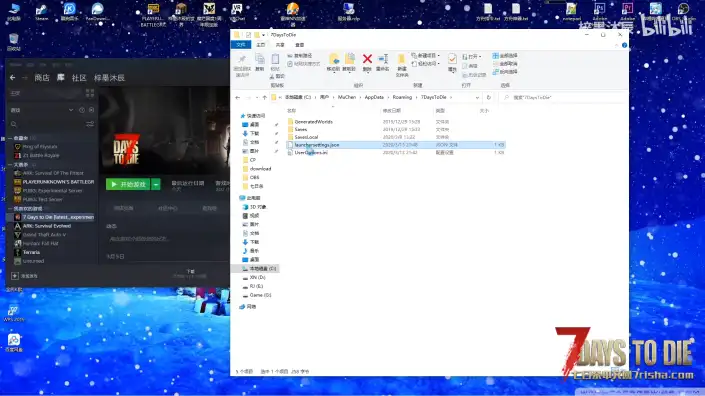Click the Rename icon in Explorer ribbon
The width and height of the screenshot is (705, 396).
(383, 59)
